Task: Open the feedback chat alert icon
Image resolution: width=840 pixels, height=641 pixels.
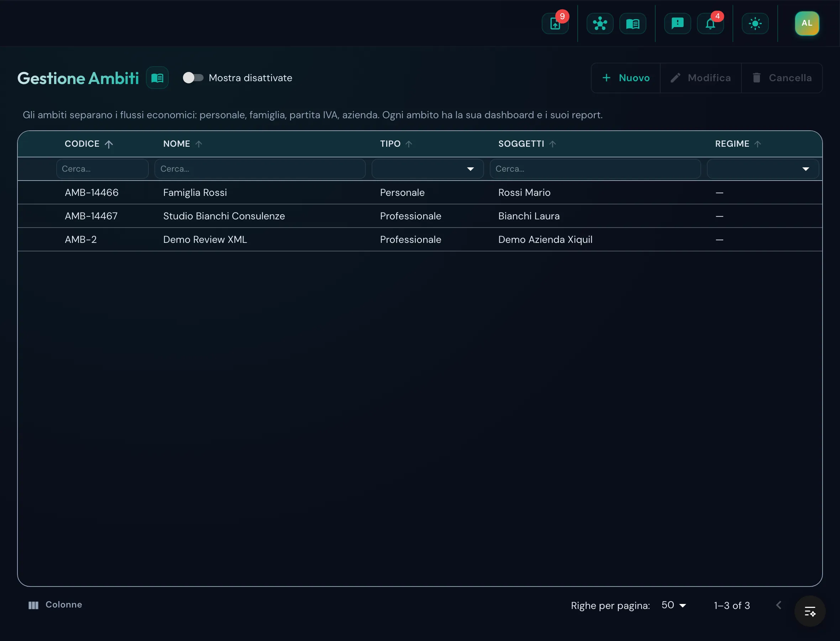Action: pos(677,24)
